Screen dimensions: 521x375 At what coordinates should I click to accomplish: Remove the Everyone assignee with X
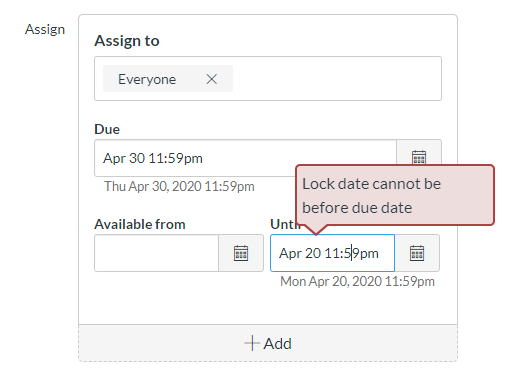(x=212, y=79)
